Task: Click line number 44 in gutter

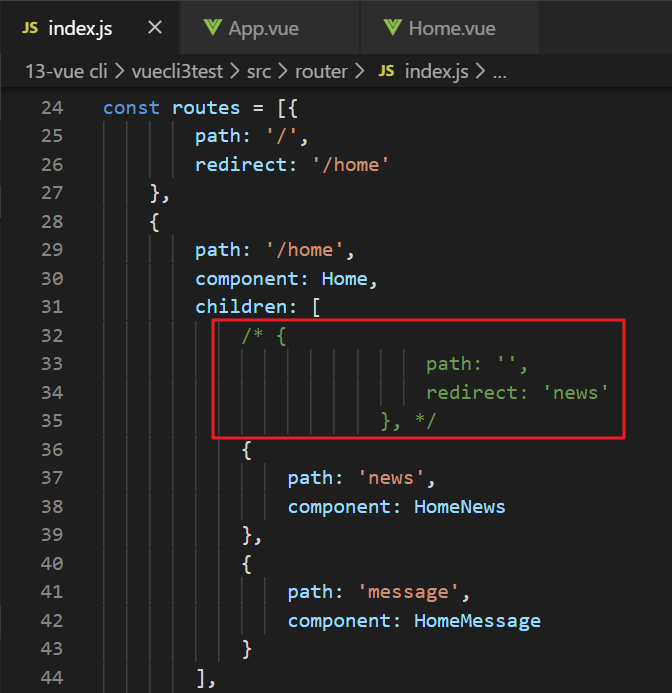Action: pyautogui.click(x=52, y=678)
